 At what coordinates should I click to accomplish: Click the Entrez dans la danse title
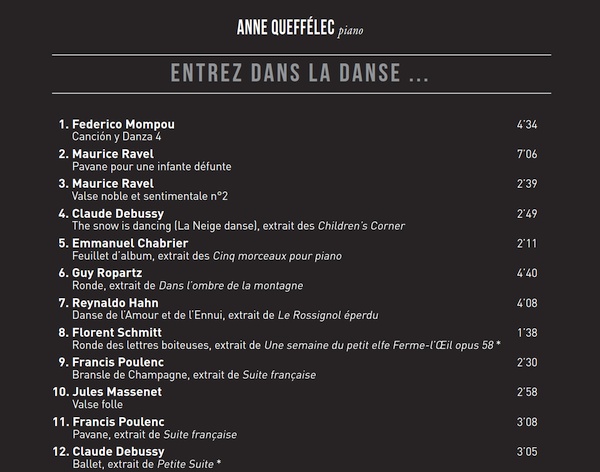300,73
